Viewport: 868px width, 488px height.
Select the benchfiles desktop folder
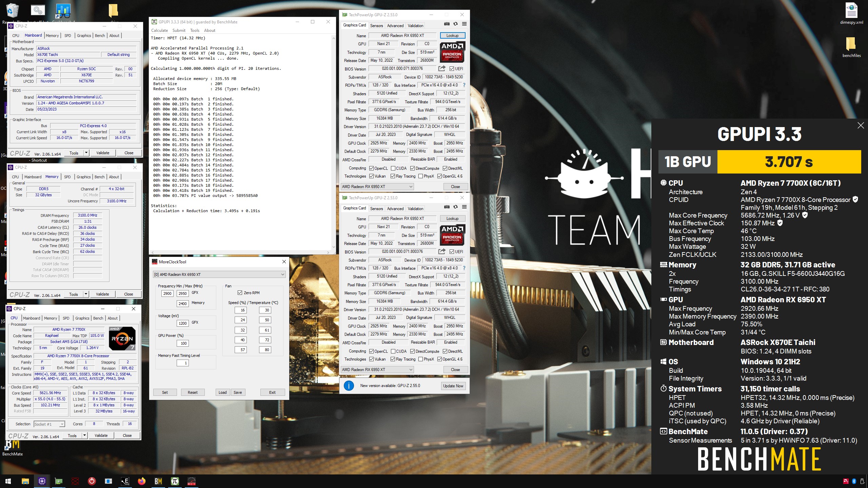coord(851,47)
